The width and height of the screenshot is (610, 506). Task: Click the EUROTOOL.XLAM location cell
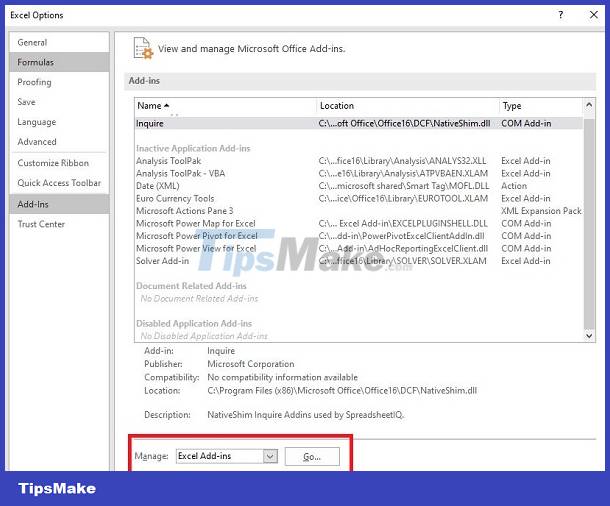(x=403, y=198)
